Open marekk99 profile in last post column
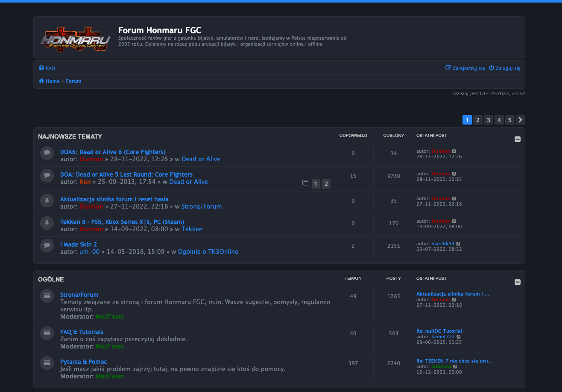 coord(443,244)
